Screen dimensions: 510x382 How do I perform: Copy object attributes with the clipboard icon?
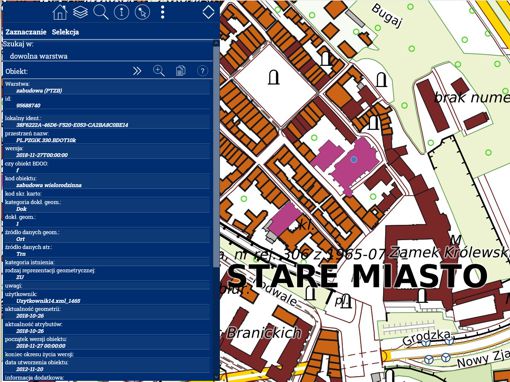click(x=180, y=71)
